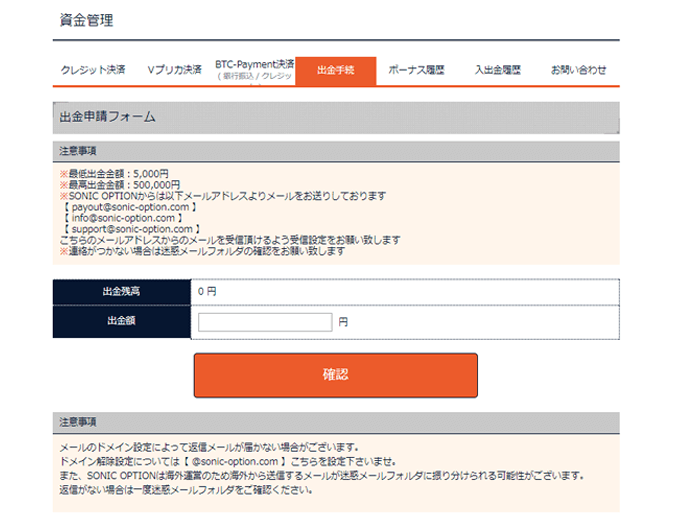Open the ボーナス履歴 tab
The height and width of the screenshot is (525, 674).
coord(416,70)
